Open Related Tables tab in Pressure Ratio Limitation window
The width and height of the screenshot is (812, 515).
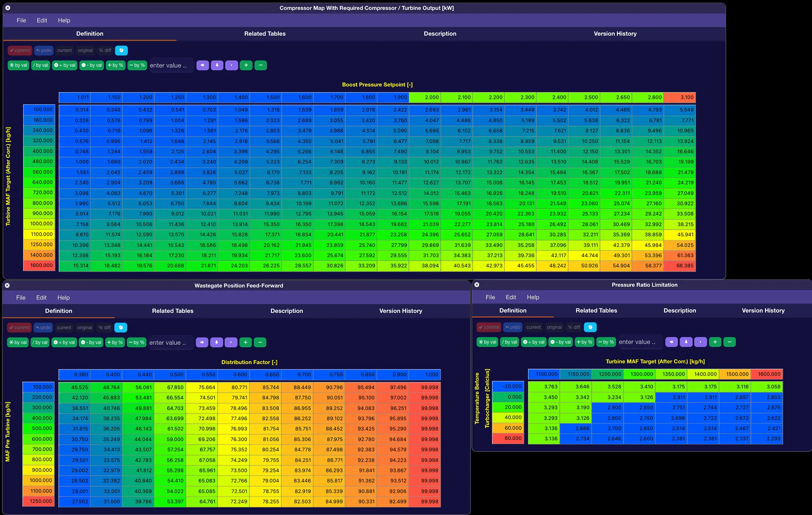coord(596,311)
